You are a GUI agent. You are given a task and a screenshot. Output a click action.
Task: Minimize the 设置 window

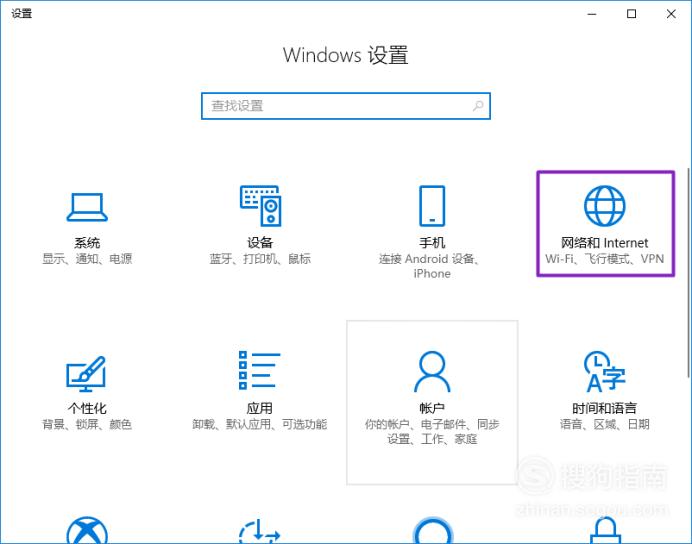592,14
